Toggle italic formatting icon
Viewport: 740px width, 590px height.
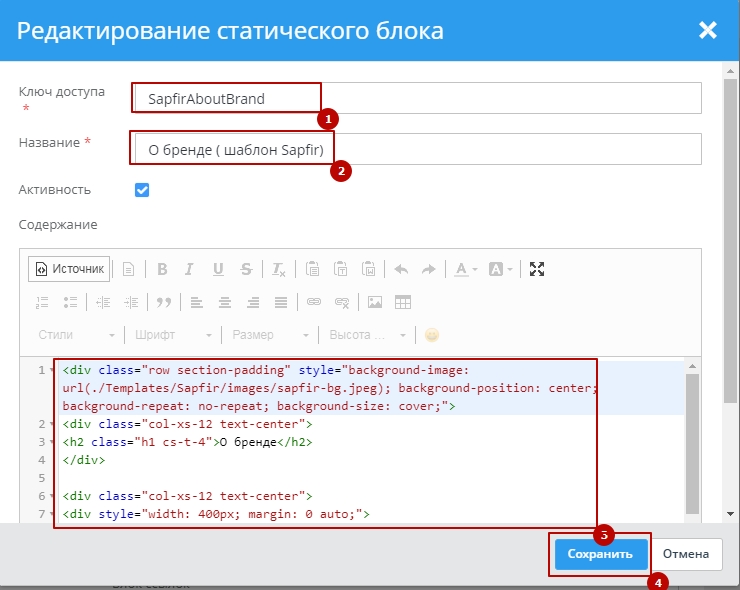189,269
